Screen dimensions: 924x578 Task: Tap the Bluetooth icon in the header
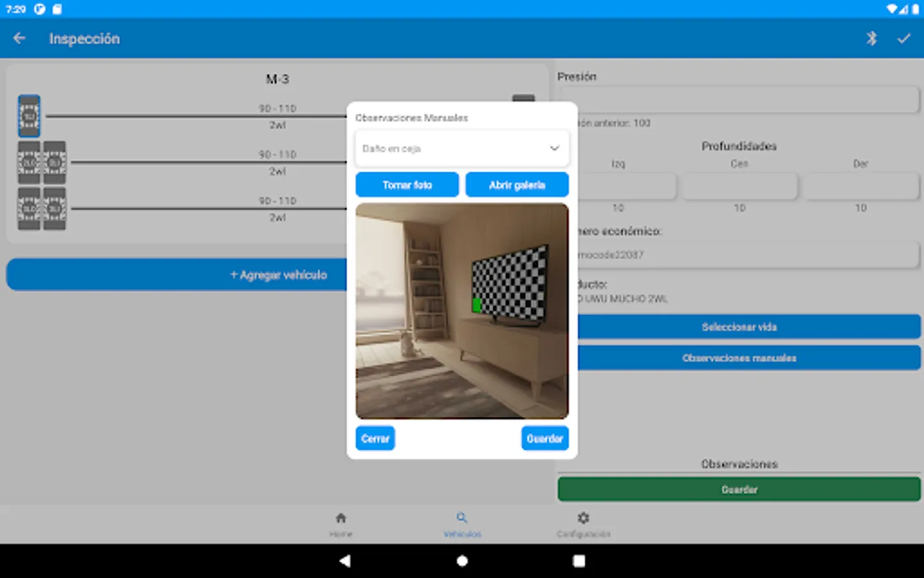point(871,39)
